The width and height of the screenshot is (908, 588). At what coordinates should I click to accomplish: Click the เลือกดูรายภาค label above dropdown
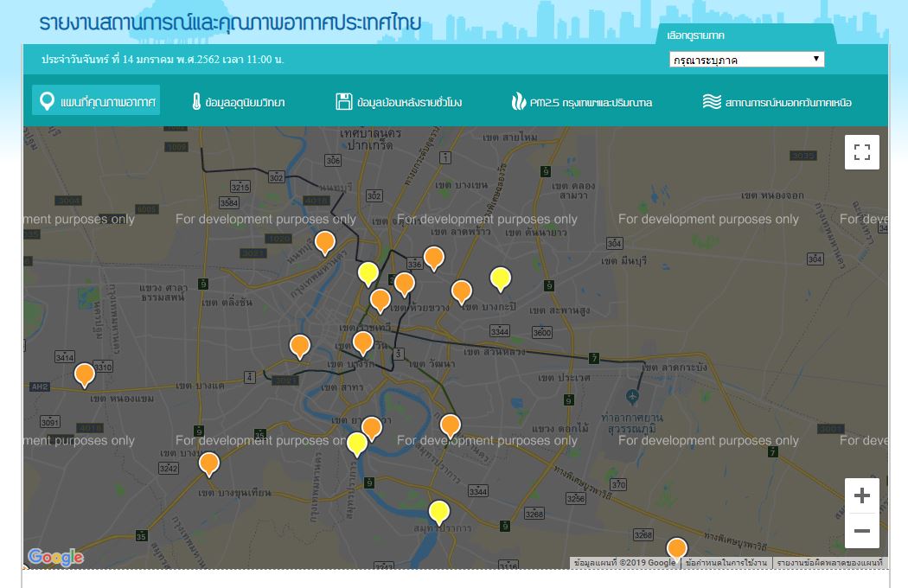pyautogui.click(x=695, y=35)
